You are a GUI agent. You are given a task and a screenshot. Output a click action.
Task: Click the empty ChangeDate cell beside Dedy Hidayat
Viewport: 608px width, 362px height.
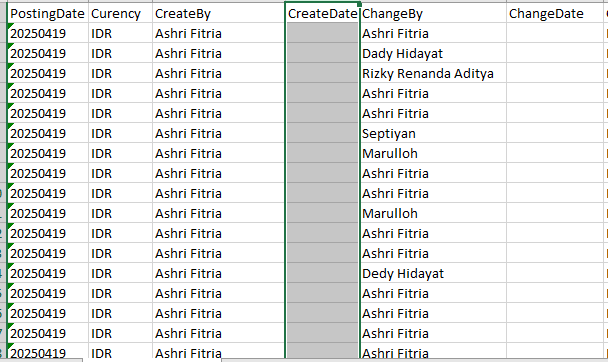[x=555, y=273]
